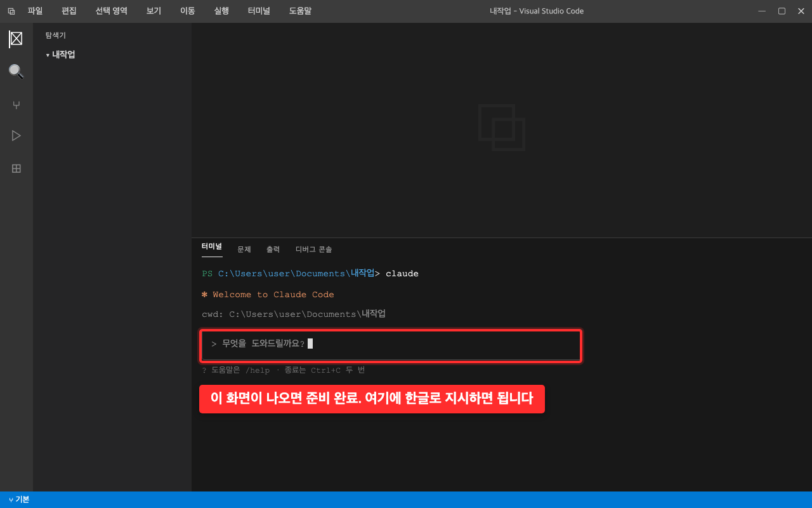
Task: Open the 편집 menu
Action: 69,11
